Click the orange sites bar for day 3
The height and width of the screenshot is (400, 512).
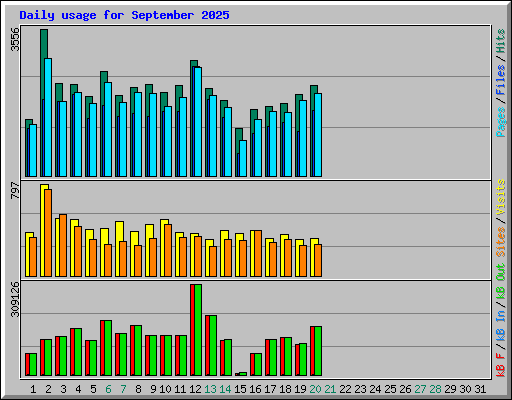pos(63,245)
